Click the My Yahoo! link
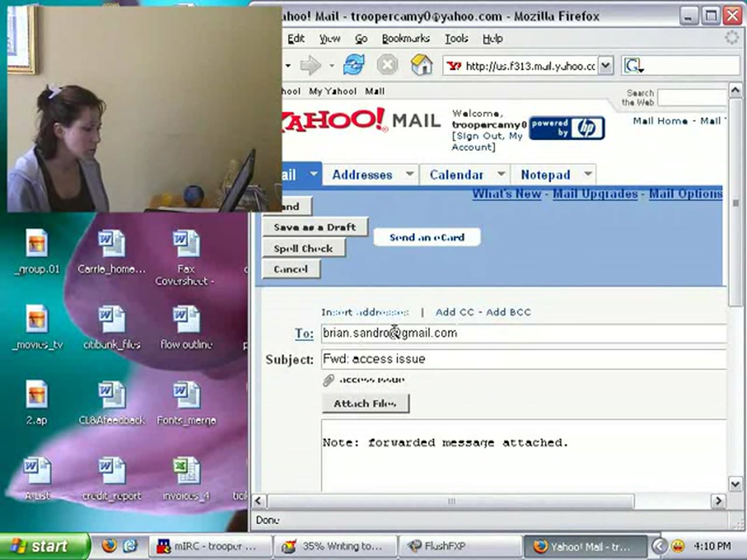Screen dimensions: 747x560 coord(332,91)
